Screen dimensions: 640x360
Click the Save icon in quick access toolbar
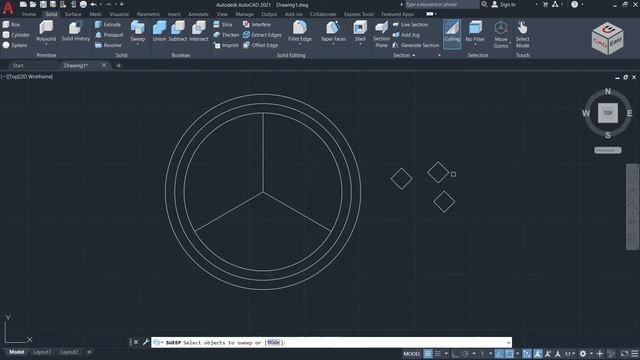pyautogui.click(x=43, y=4)
